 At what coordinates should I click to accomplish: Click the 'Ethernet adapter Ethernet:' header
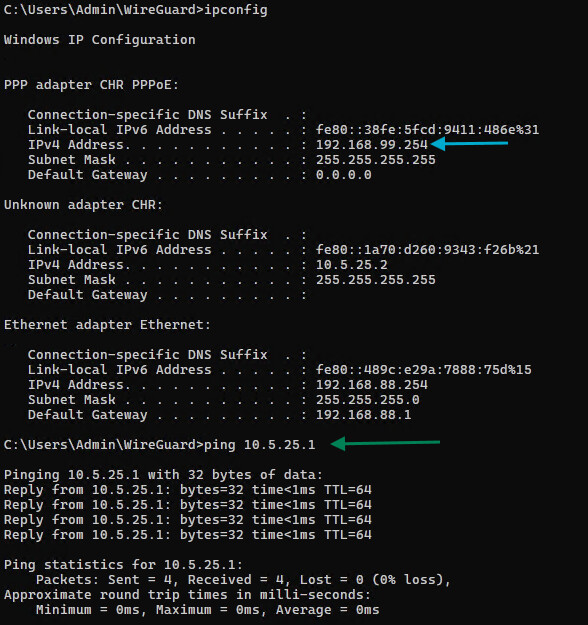(107, 325)
